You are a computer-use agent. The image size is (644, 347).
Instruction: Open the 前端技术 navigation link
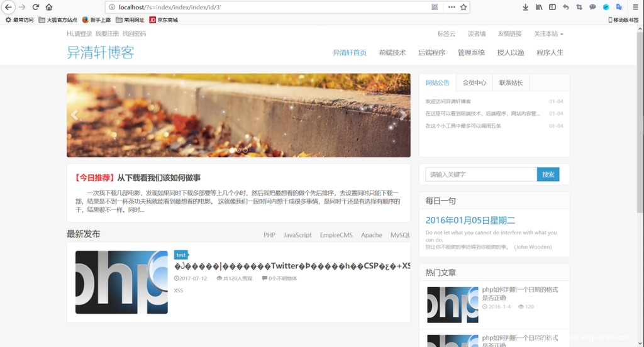(x=392, y=53)
